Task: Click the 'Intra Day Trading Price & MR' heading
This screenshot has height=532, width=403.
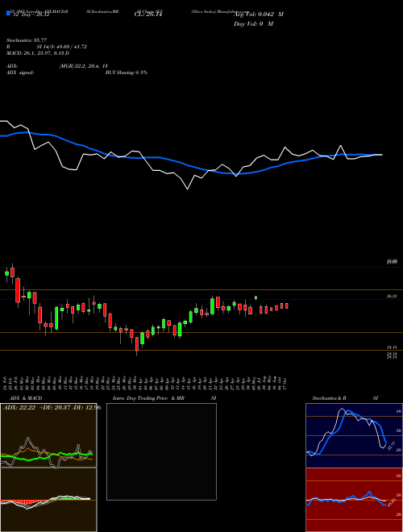Action: pos(148,398)
